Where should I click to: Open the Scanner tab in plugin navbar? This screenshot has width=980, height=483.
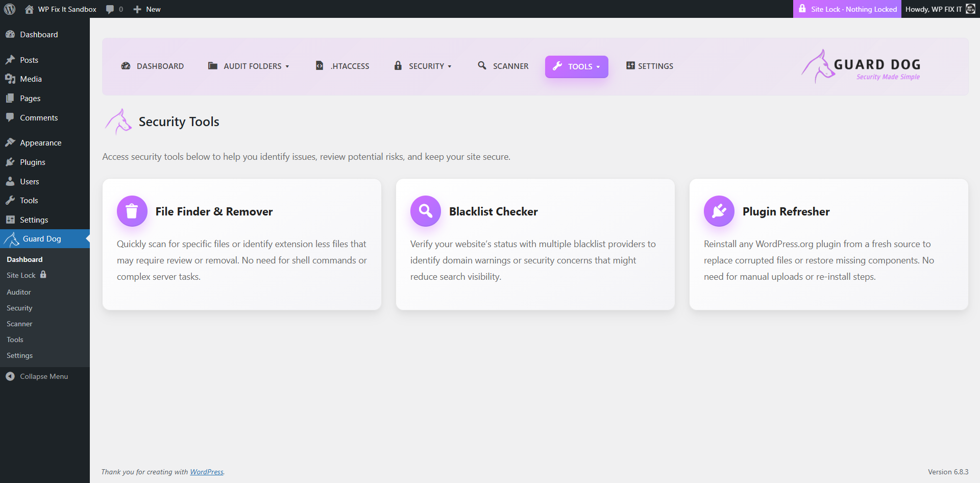point(503,66)
